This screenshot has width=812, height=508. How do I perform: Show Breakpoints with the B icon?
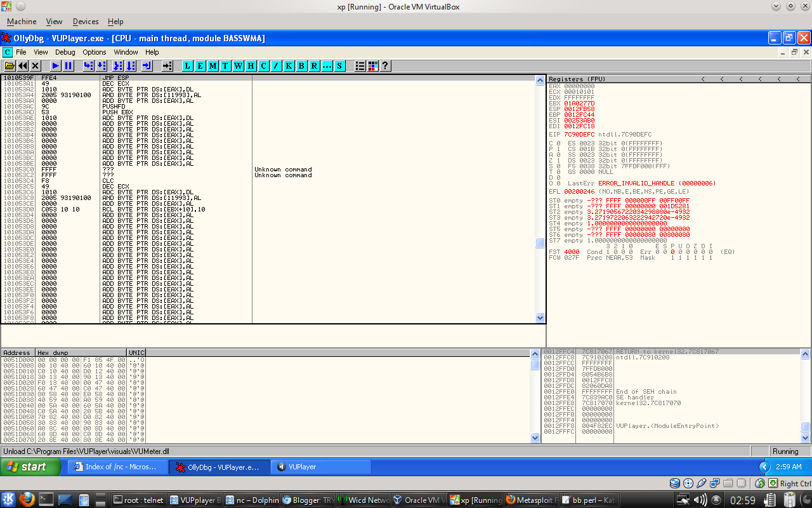302,65
